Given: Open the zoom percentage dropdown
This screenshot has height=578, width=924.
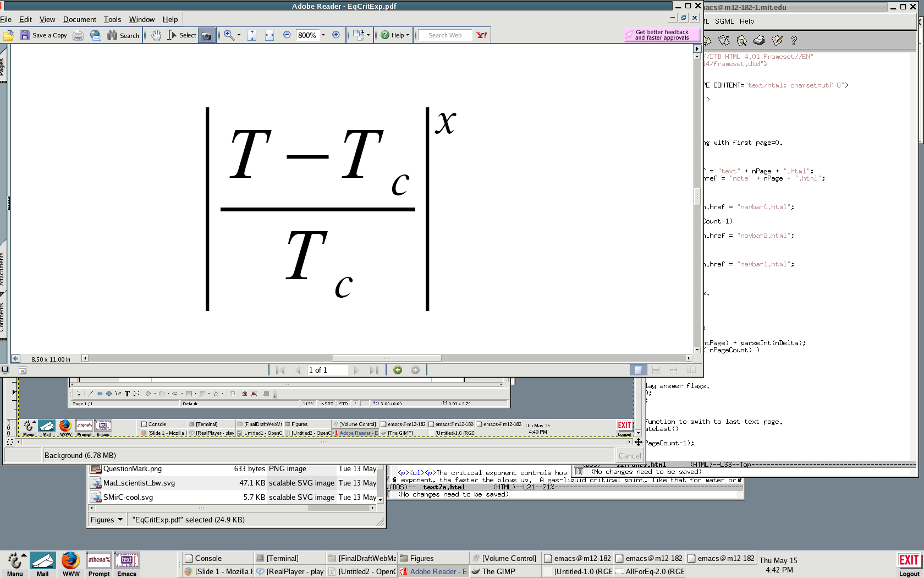Looking at the screenshot, I should tap(323, 35).
